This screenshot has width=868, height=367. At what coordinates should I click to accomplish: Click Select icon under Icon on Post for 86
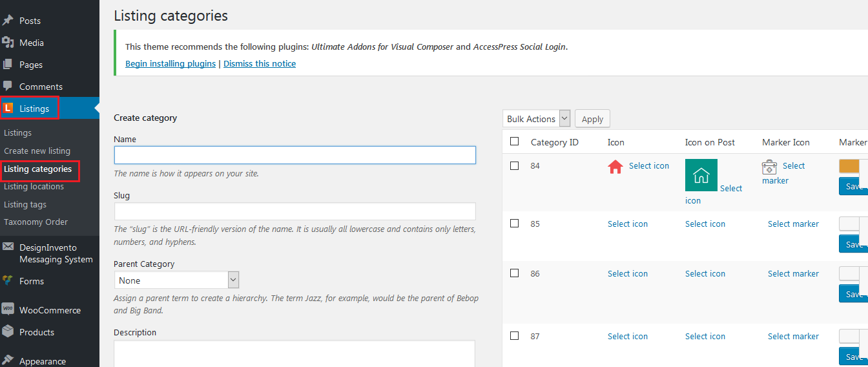pyautogui.click(x=705, y=273)
